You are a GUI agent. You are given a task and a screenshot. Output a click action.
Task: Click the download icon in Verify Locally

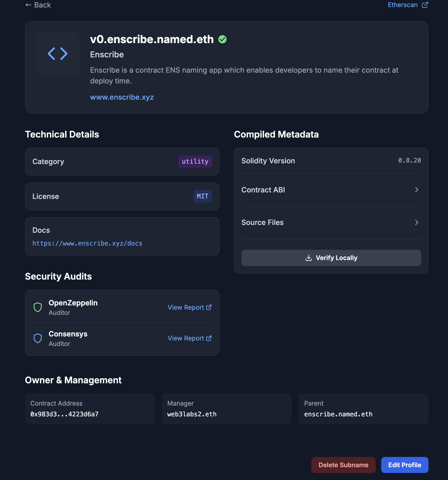click(x=309, y=258)
